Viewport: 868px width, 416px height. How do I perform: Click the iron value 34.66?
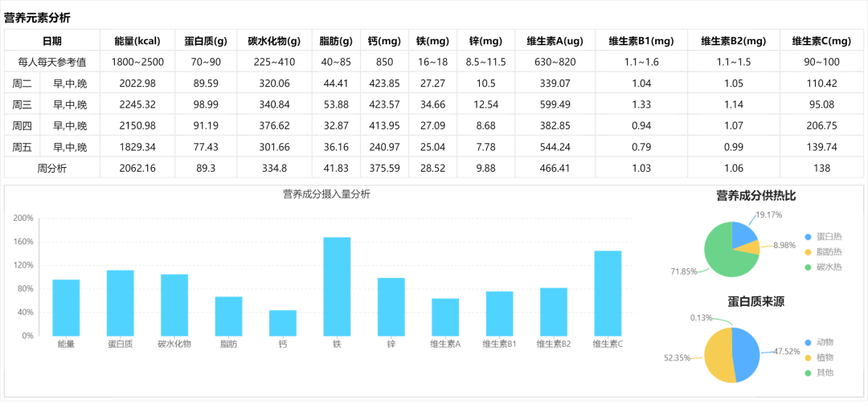[x=432, y=104]
